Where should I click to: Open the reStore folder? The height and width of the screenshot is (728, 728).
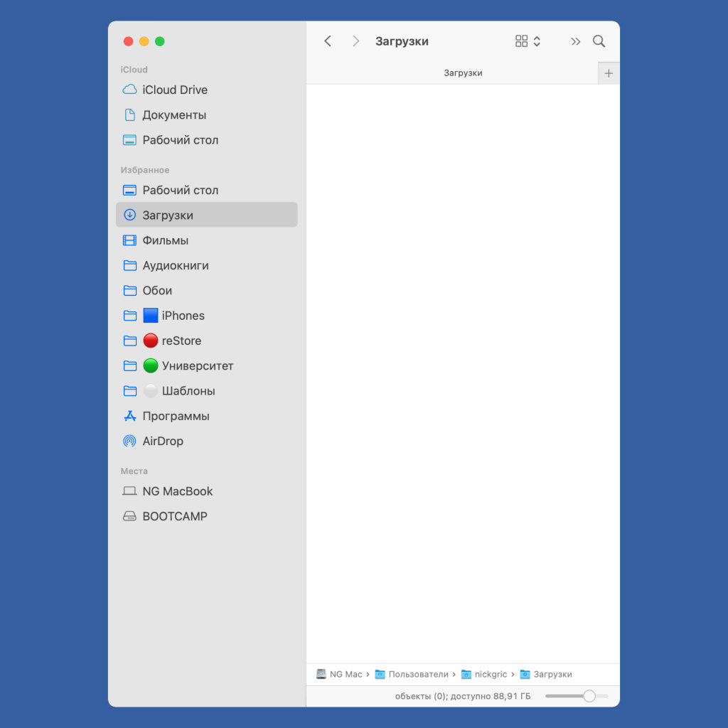206,341
